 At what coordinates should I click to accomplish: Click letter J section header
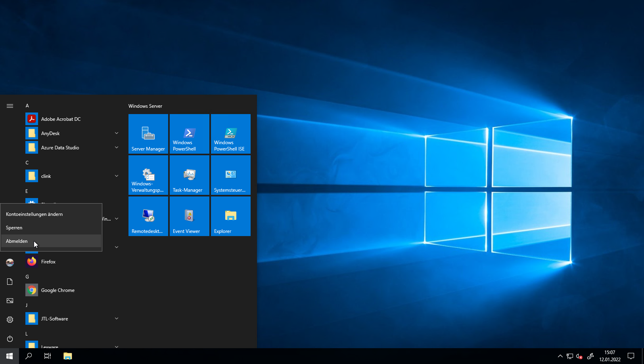(27, 305)
